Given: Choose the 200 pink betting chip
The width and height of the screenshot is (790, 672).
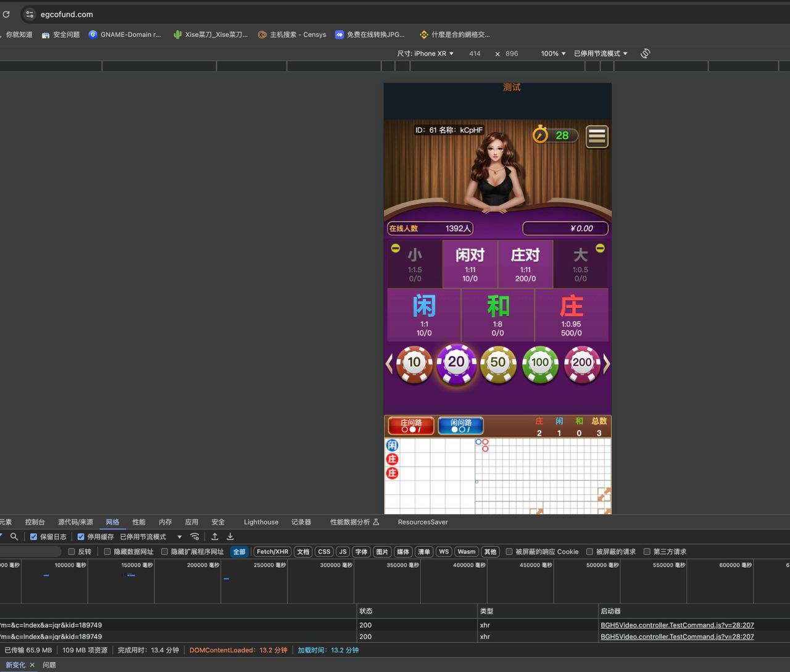Looking at the screenshot, I should 581,363.
